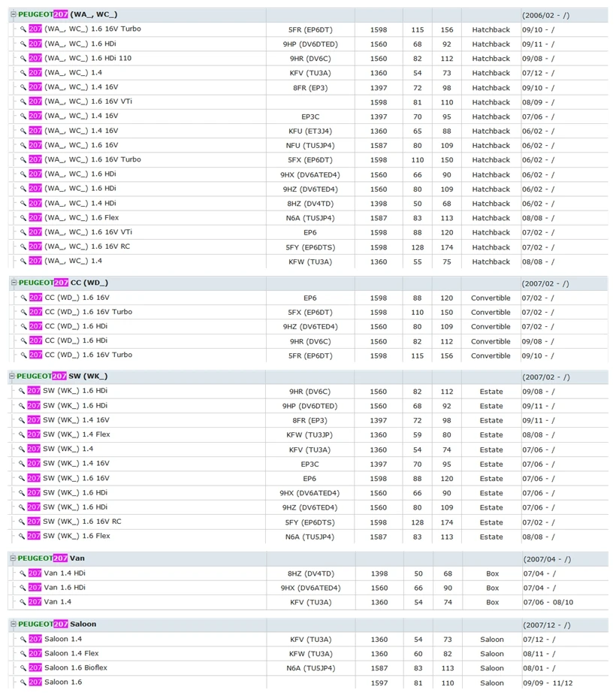Collapse the PEUGEOT 207 (WA_, WC_) group
This screenshot has height=696, width=616.
click(14, 14)
